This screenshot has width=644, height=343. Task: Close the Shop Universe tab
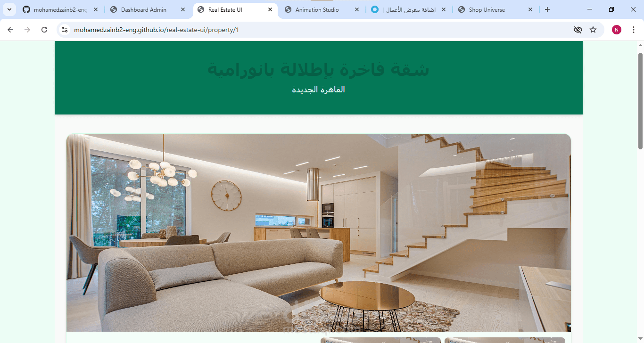click(530, 9)
